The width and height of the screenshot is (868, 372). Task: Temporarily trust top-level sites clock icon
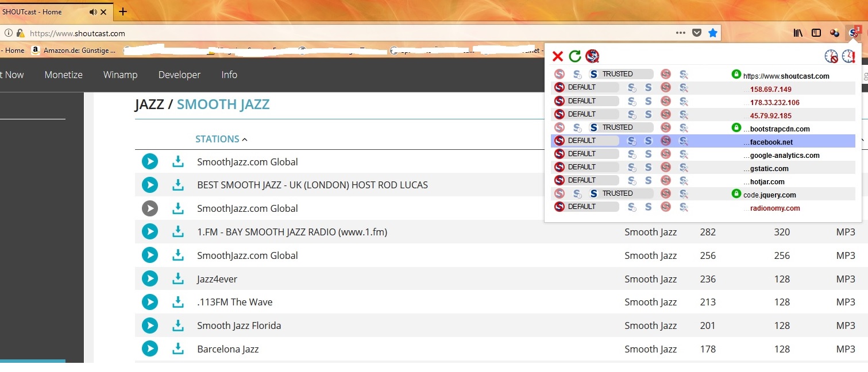click(848, 56)
